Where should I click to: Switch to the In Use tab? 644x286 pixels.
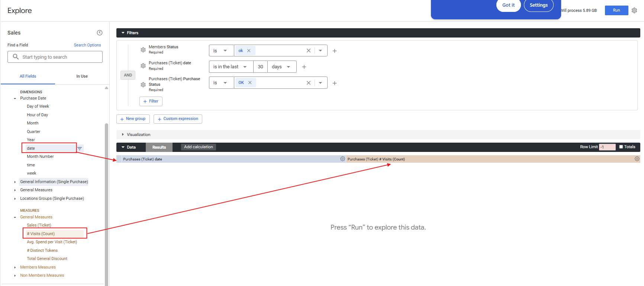pos(82,76)
